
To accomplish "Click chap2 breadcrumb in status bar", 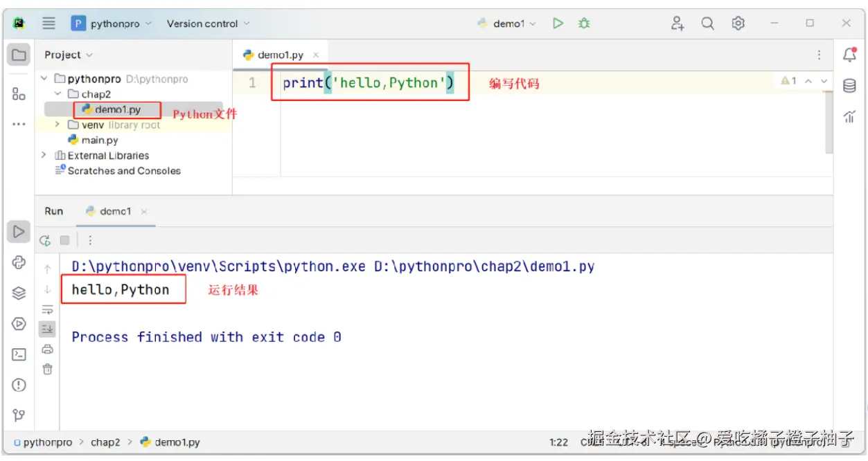I will pyautogui.click(x=105, y=442).
